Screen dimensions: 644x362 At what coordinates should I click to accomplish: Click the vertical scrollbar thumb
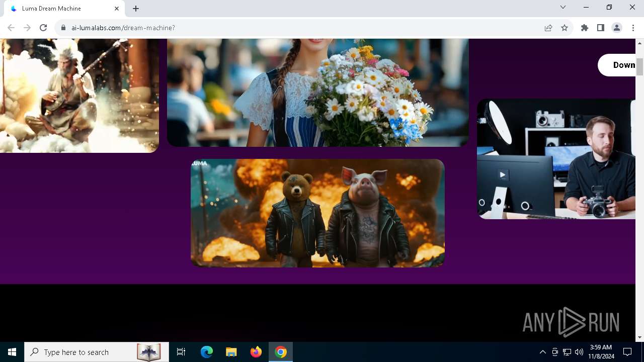(640, 67)
